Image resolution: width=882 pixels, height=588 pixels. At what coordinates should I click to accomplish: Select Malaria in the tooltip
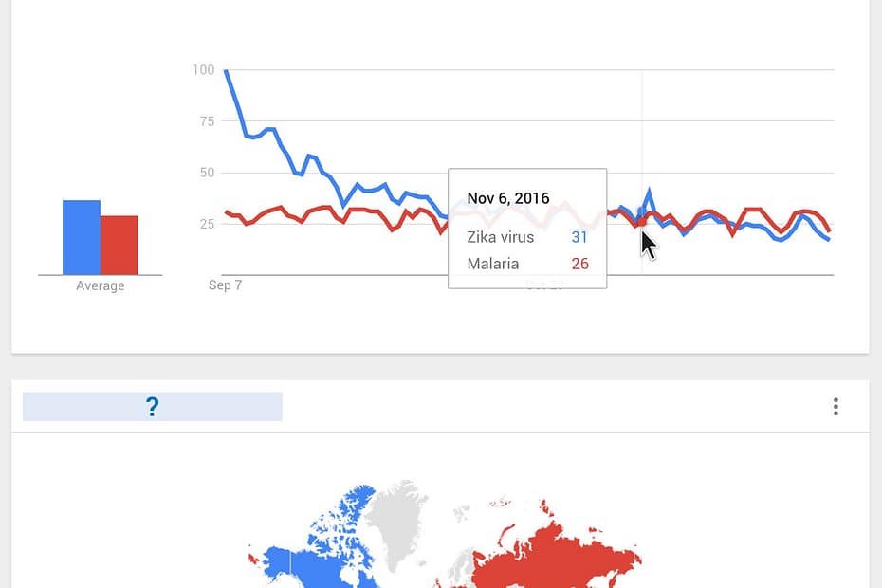(493, 264)
